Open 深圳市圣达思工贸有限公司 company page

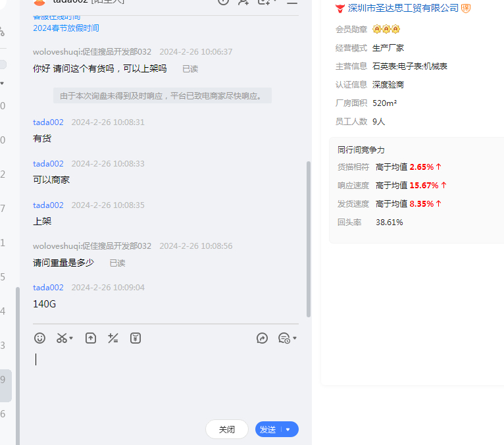pyautogui.click(x=403, y=8)
